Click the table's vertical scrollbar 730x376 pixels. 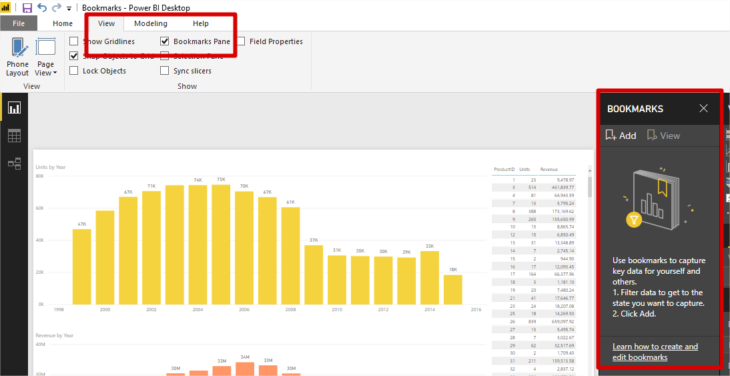(x=590, y=187)
